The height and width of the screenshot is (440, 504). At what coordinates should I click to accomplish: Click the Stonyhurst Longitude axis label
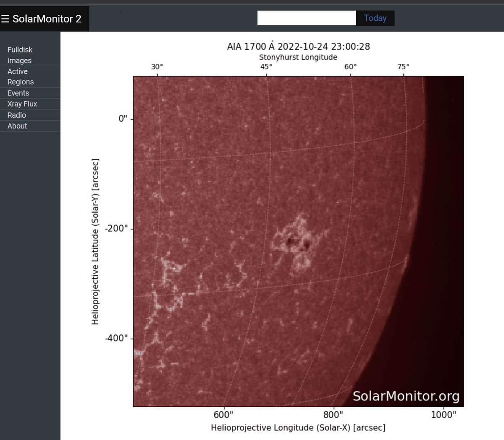click(298, 57)
